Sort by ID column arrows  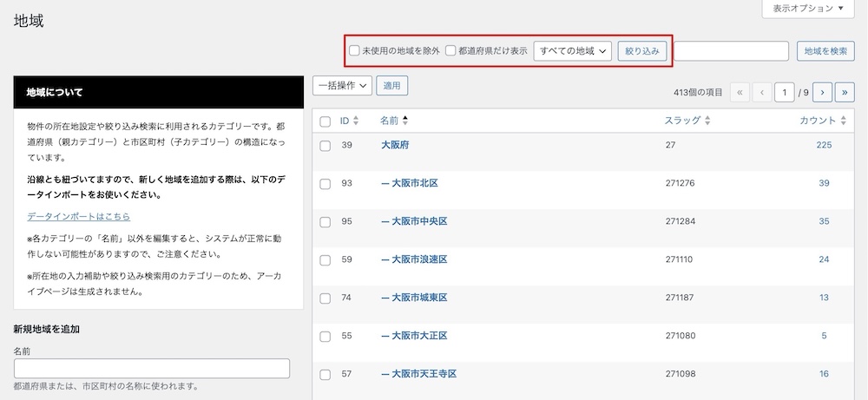point(356,121)
